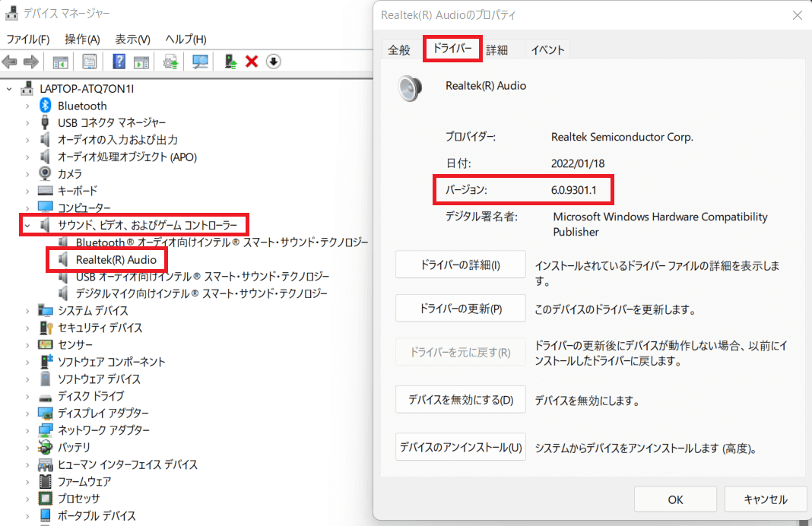Click ドライバーの詳細(I) button
Image resolution: width=812 pixels, height=526 pixels.
461,265
